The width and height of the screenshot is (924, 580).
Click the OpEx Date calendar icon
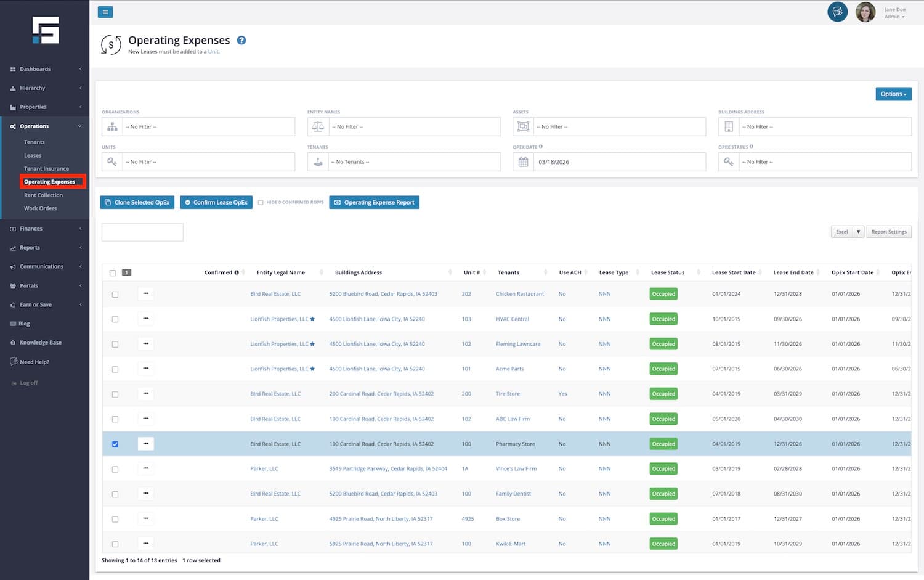pos(523,162)
